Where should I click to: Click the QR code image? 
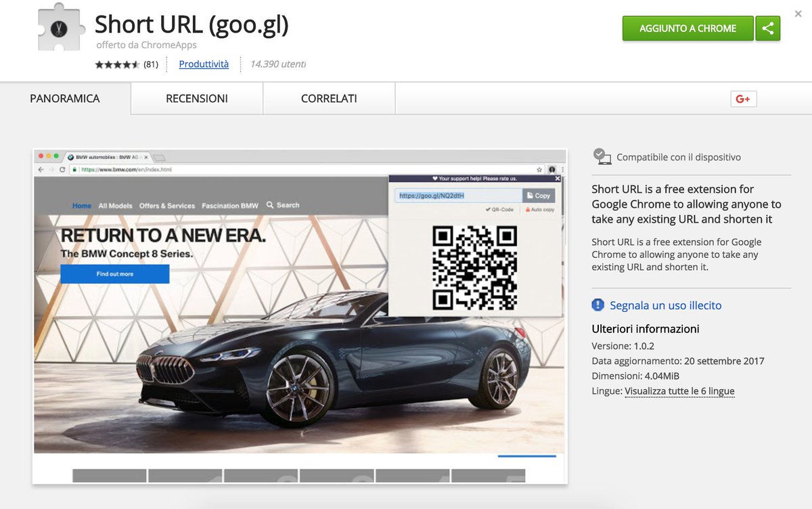tap(474, 267)
